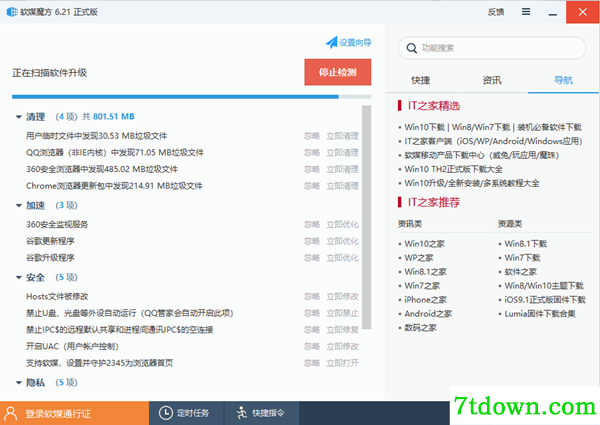
Task: Focus the 功能搜索 search field
Action: click(x=492, y=48)
